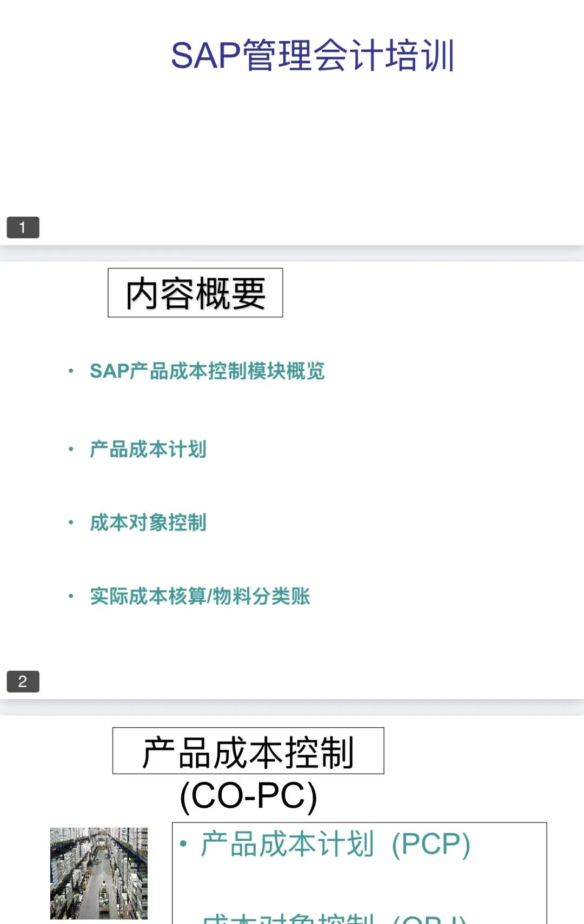The width and height of the screenshot is (584, 924).
Task: Select bullet SAP产品成本控制模块概览
Action: pos(207,371)
